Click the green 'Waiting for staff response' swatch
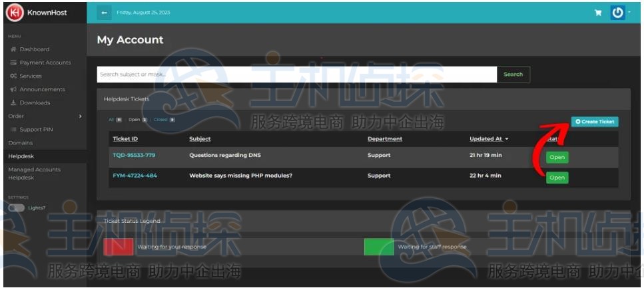The width and height of the screenshot is (644, 290). click(x=379, y=247)
